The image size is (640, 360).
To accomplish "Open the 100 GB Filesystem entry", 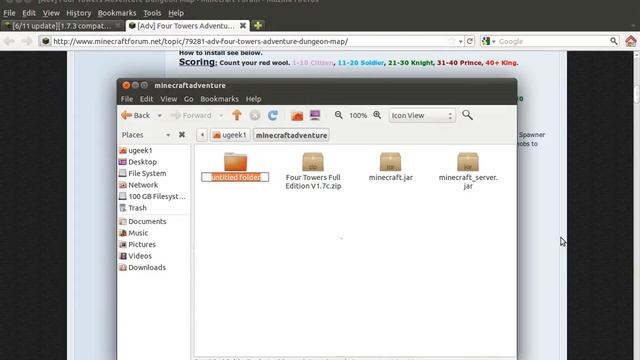I will (x=152, y=196).
